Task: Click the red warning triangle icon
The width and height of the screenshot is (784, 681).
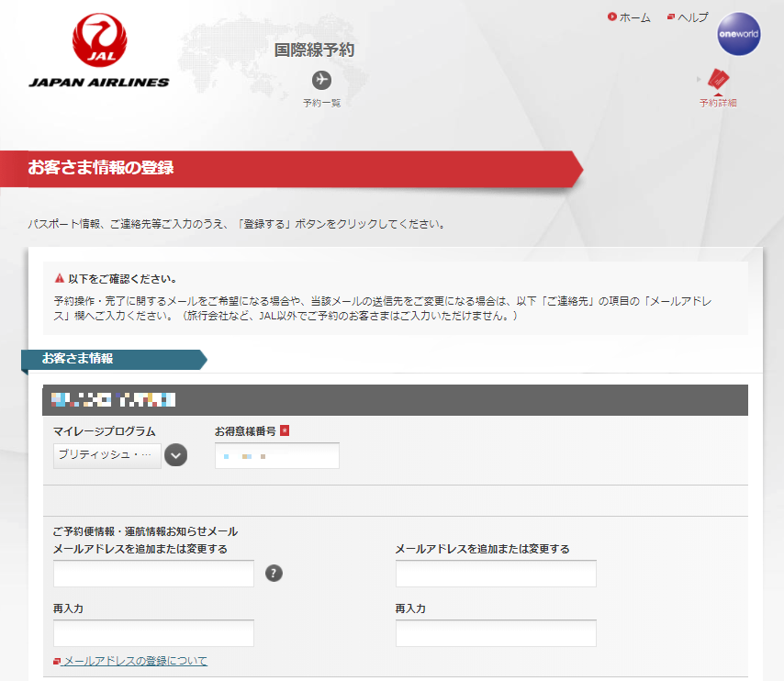Action: [60, 278]
